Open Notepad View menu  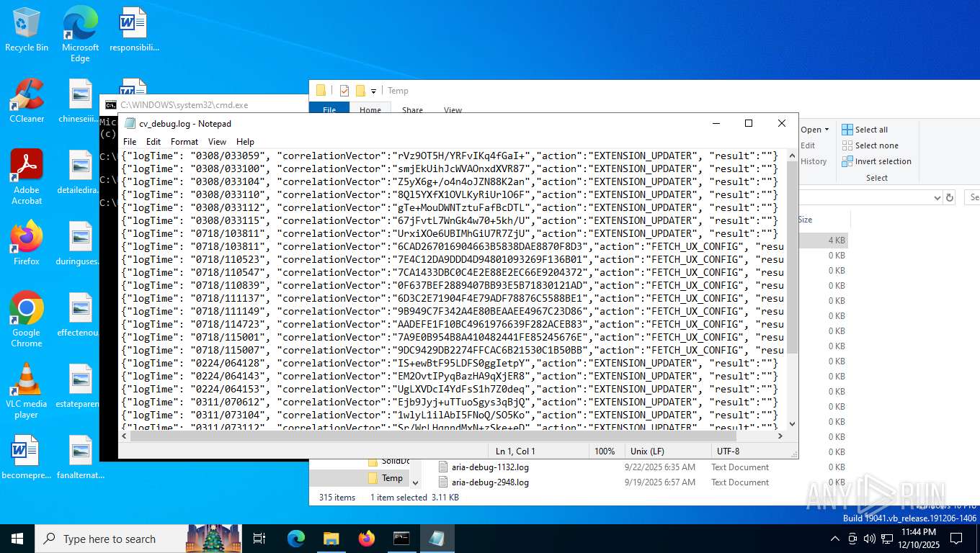tap(217, 142)
